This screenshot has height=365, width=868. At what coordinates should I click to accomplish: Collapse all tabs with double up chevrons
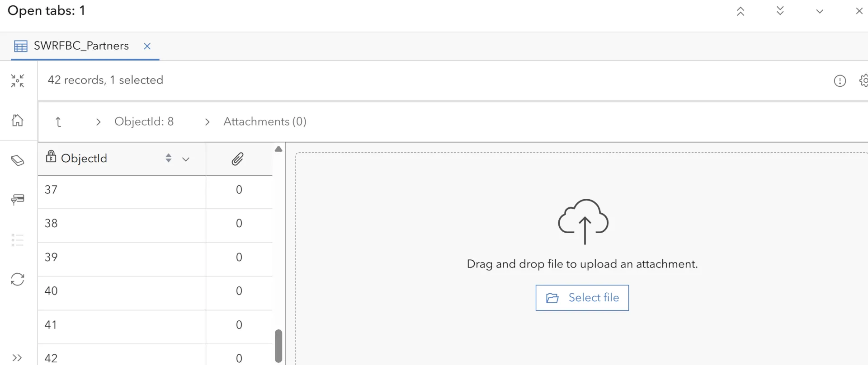tap(741, 11)
